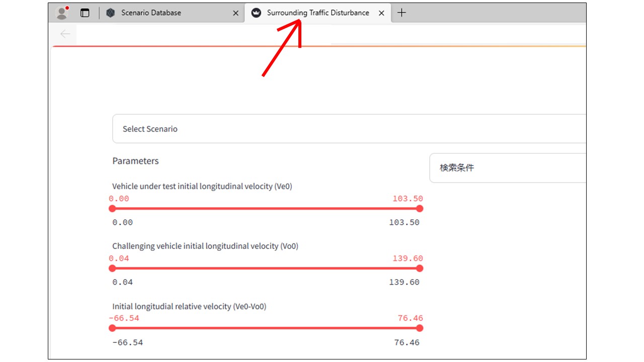
Task: Click the middle of the Vo0 slider track
Action: click(266, 268)
